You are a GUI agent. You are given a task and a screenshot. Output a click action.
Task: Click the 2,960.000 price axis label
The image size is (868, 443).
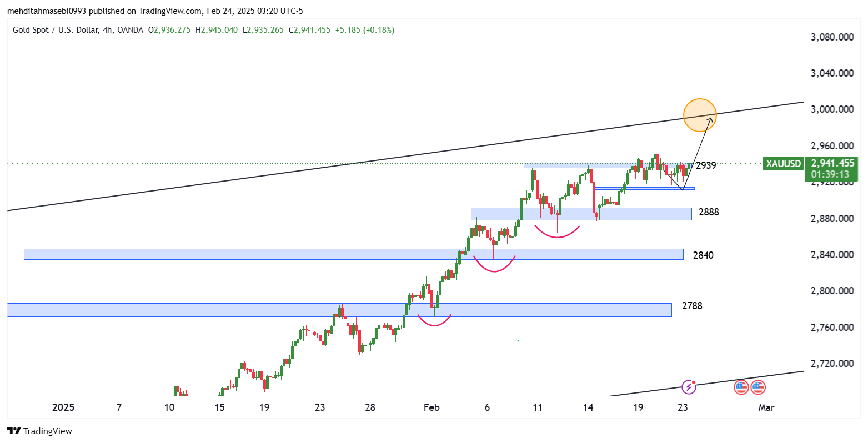click(832, 146)
